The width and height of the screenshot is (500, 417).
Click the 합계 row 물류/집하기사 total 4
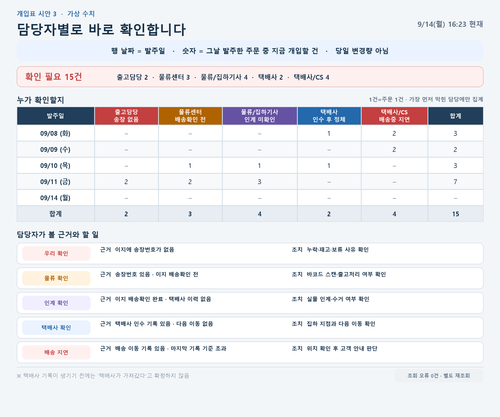260,214
